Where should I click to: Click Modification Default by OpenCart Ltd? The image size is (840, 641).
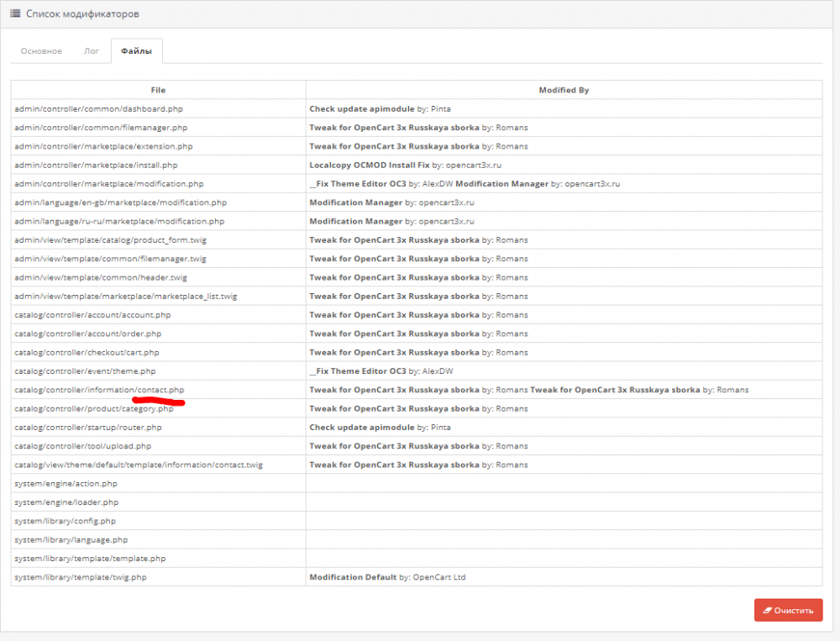point(387,577)
